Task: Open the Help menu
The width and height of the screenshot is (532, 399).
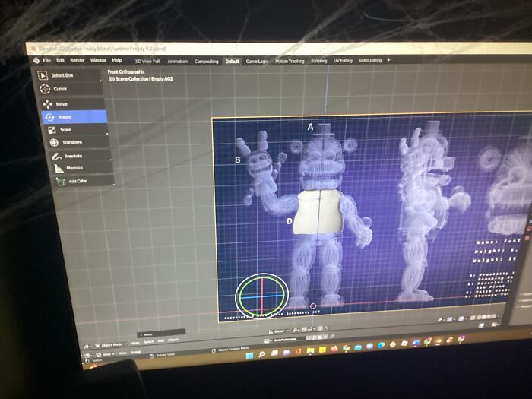Action: [117, 60]
